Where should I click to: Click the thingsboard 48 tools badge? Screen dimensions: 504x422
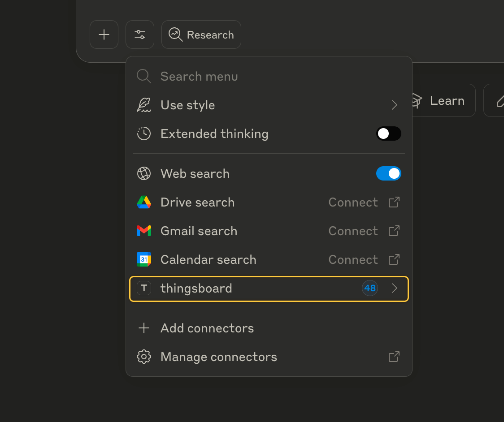click(370, 289)
